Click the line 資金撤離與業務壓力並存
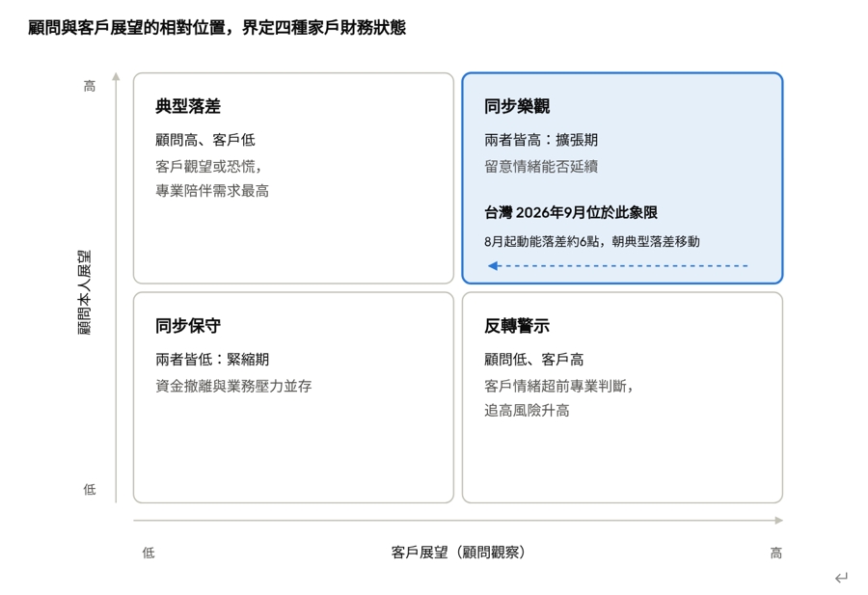The width and height of the screenshot is (868, 595). [233, 386]
